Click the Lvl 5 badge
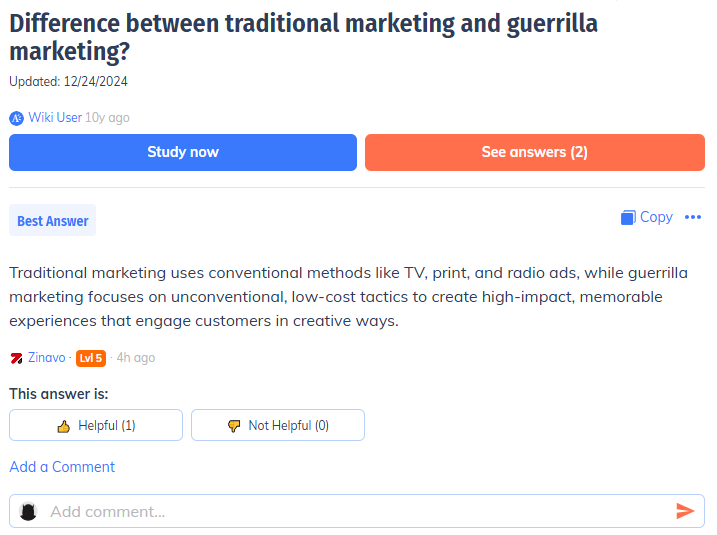The height and width of the screenshot is (535, 717). click(x=91, y=358)
